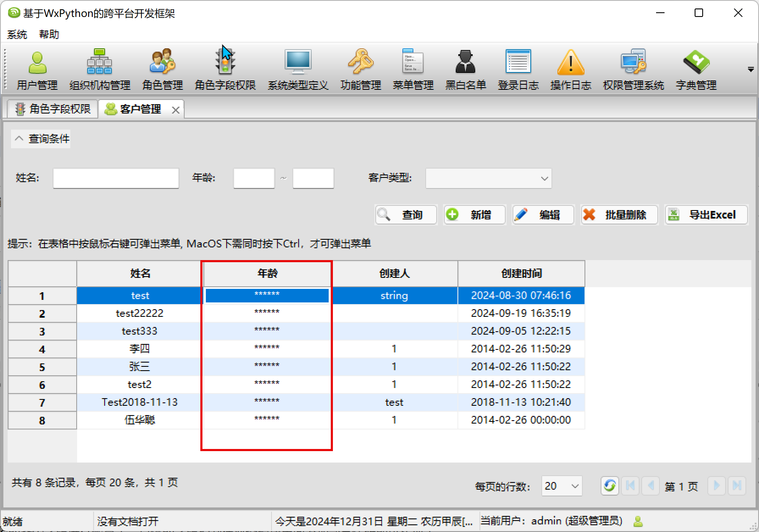Click the 查询 search button
Screen dimensions: 759x532
[x=406, y=215]
